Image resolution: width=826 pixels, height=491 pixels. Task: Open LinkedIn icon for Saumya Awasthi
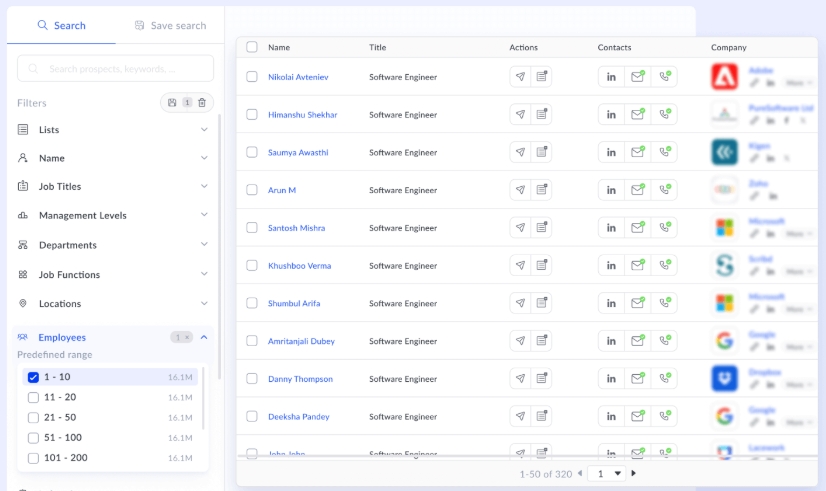611,152
